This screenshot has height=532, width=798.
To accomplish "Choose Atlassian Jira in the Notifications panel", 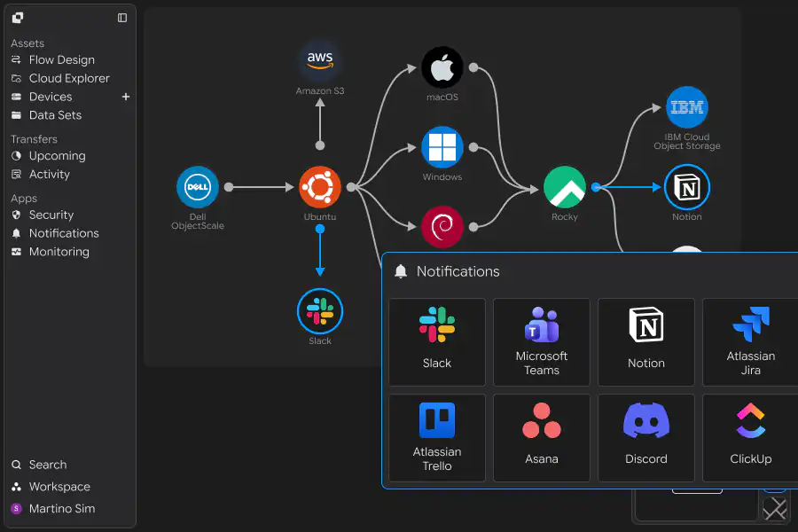I will coord(751,342).
